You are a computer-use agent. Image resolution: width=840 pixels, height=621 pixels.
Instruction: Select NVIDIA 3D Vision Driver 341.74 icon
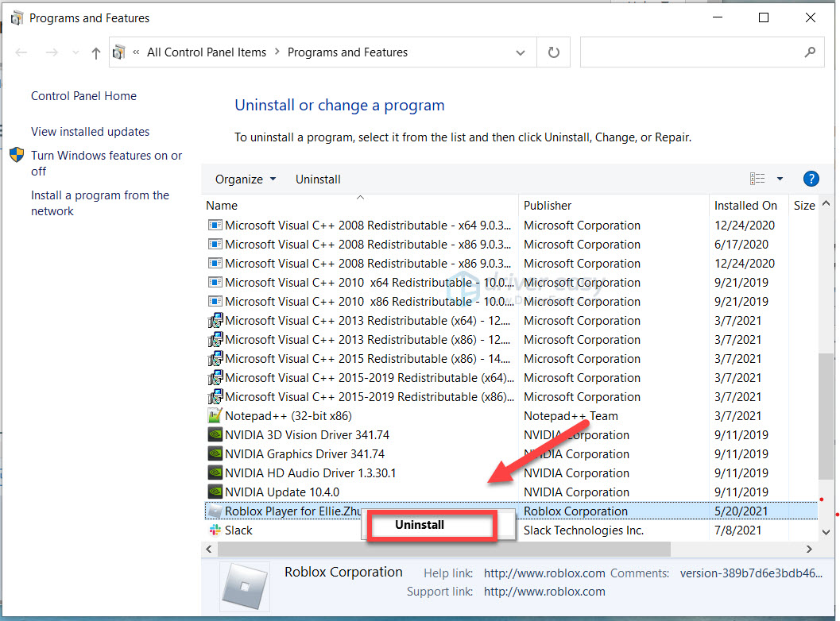(215, 434)
